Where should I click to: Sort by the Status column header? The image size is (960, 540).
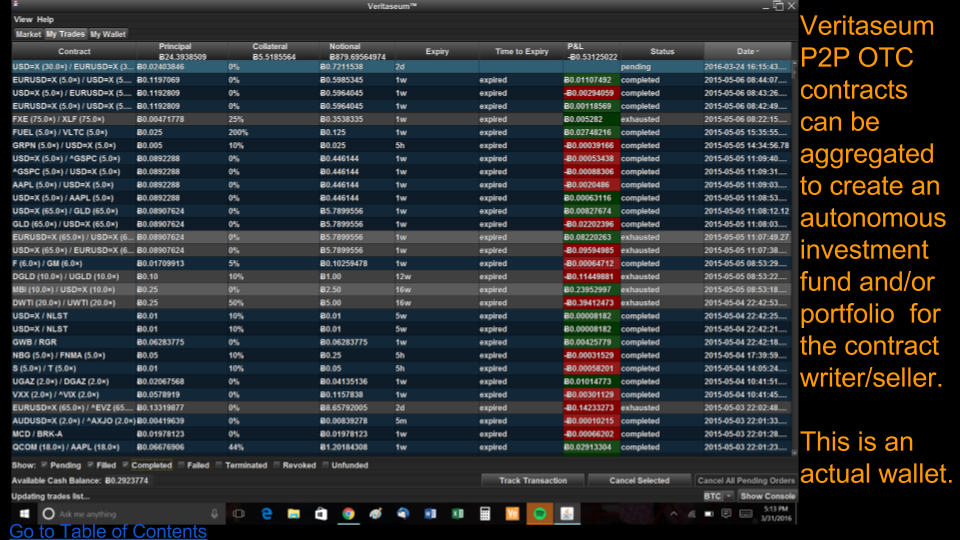coord(662,51)
